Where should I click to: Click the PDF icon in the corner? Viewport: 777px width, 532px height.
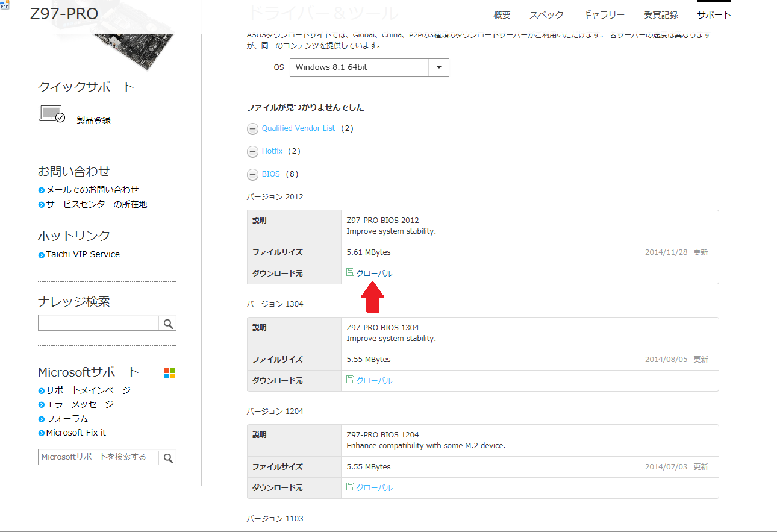tap(5, 4)
